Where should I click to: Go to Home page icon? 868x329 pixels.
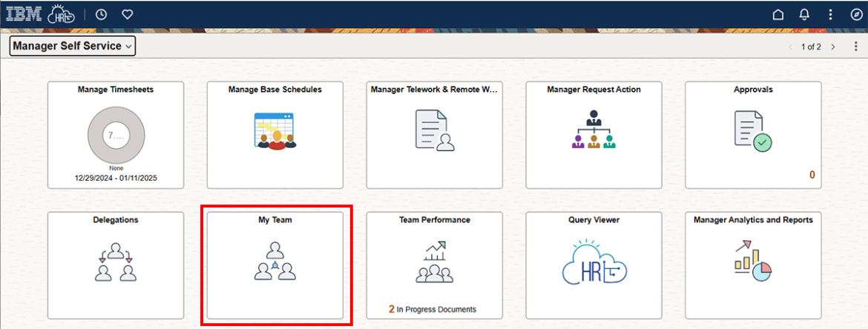point(778,14)
